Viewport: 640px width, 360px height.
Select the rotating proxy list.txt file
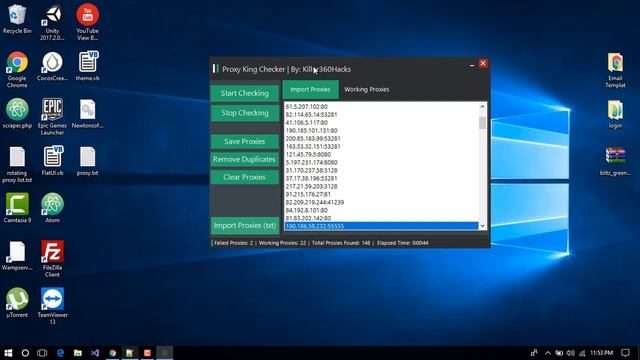(x=17, y=164)
